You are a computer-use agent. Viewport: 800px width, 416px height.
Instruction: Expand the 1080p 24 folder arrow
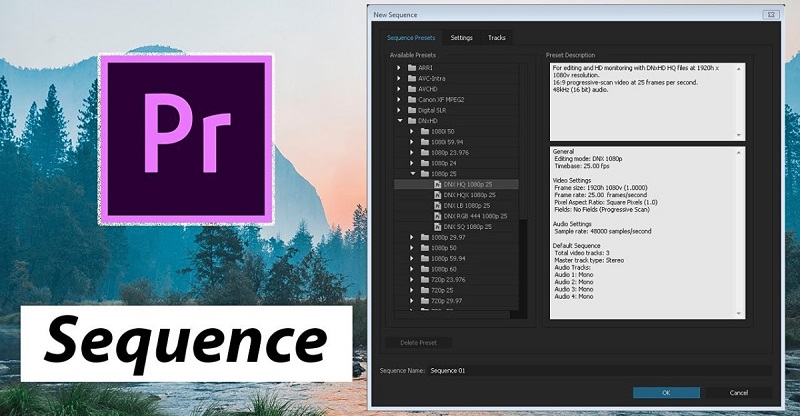tap(412, 163)
